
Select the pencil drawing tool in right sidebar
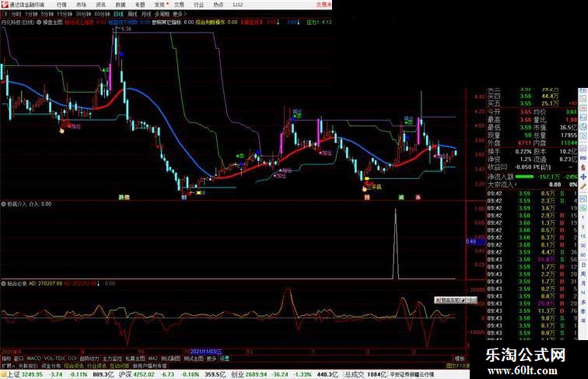584,187
